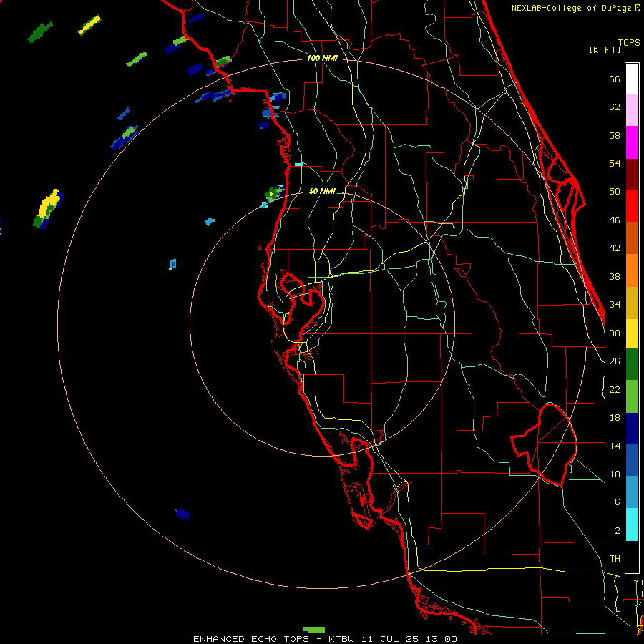Click the legend value 14
Viewport: 644px width, 644px height.
615,446
